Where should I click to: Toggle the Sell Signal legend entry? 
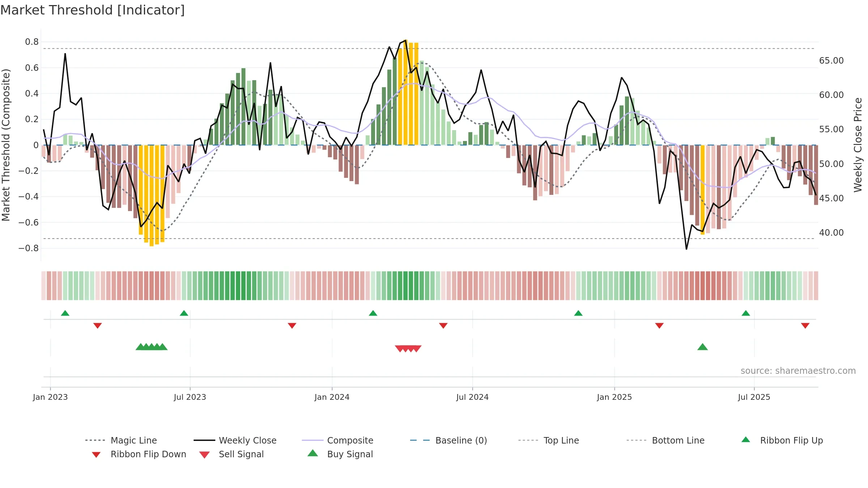pos(231,454)
